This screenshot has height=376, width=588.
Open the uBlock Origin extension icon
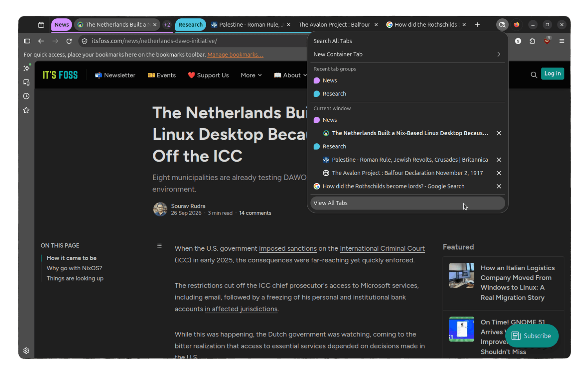pos(547,41)
